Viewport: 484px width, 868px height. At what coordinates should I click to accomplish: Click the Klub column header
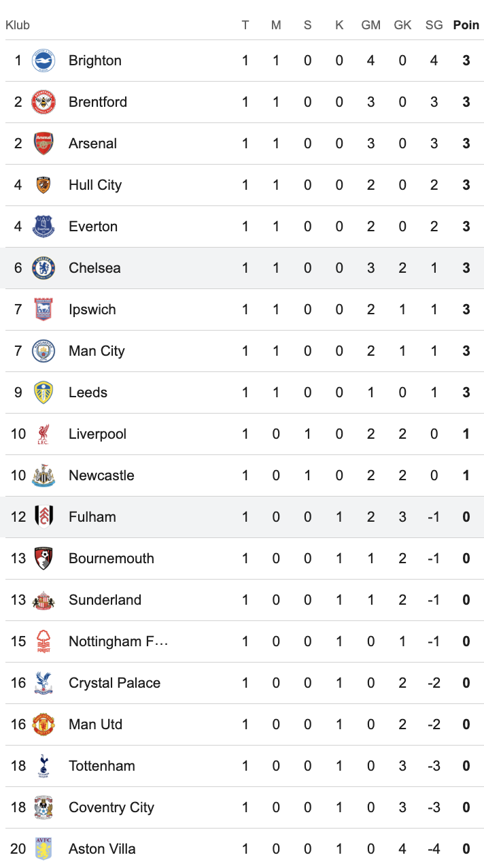tap(18, 25)
